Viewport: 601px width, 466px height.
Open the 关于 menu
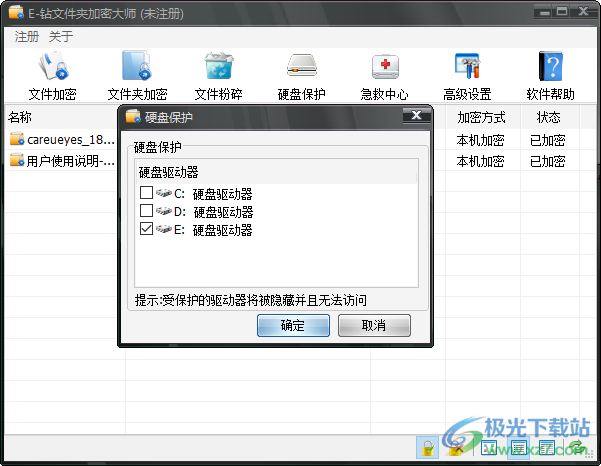click(x=61, y=37)
